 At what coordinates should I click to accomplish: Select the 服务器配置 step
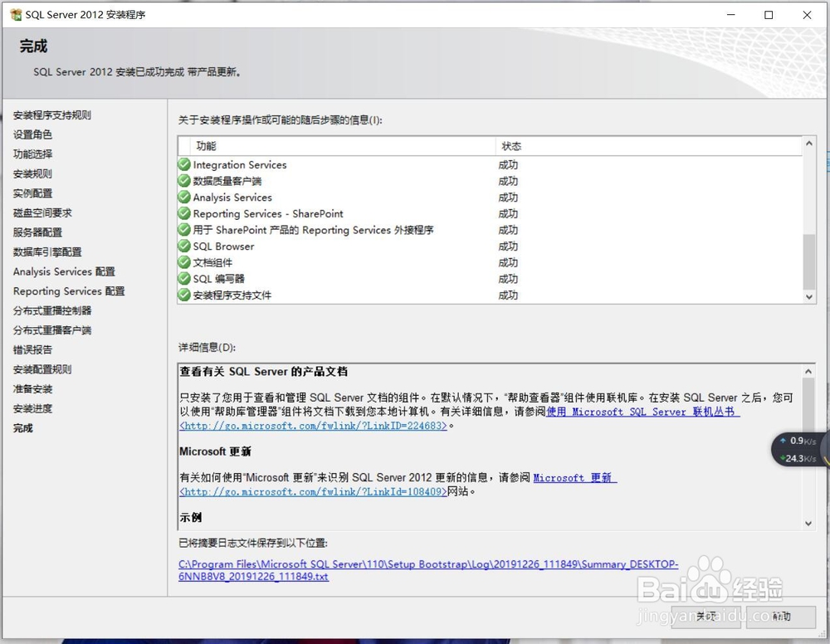(37, 232)
